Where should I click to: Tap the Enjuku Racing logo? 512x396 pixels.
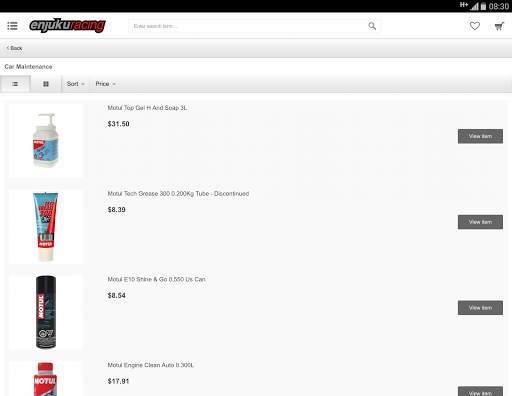click(x=67, y=25)
